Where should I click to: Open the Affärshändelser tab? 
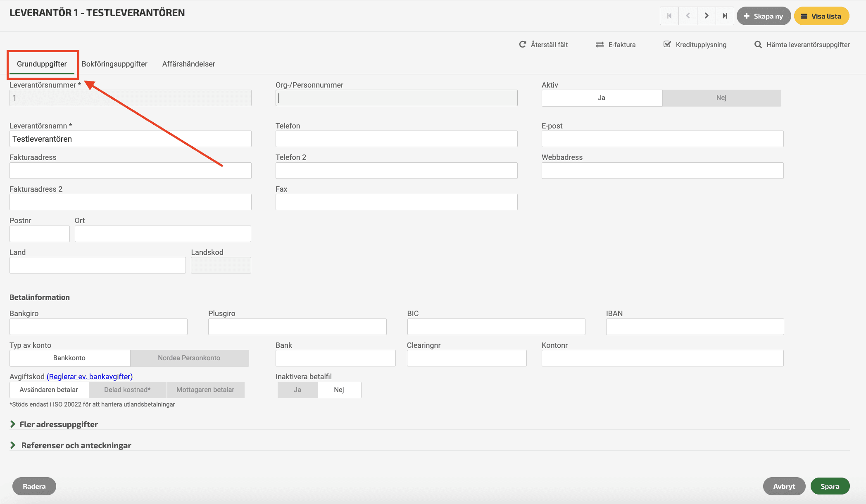click(188, 64)
